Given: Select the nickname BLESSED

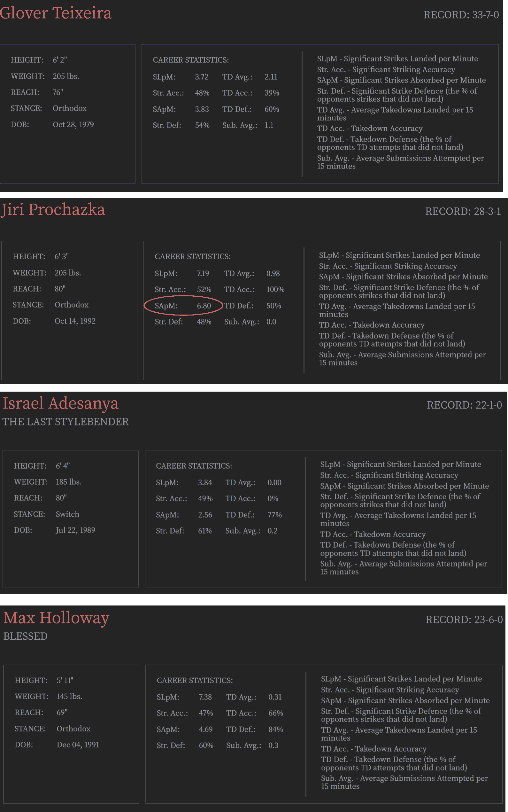Looking at the screenshot, I should click(x=26, y=636).
